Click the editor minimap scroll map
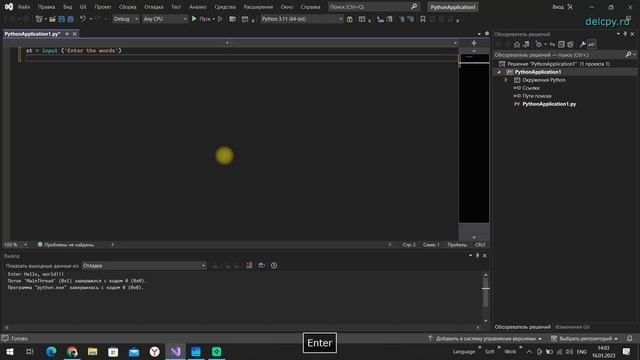The height and width of the screenshot is (360, 640). (x=474, y=139)
